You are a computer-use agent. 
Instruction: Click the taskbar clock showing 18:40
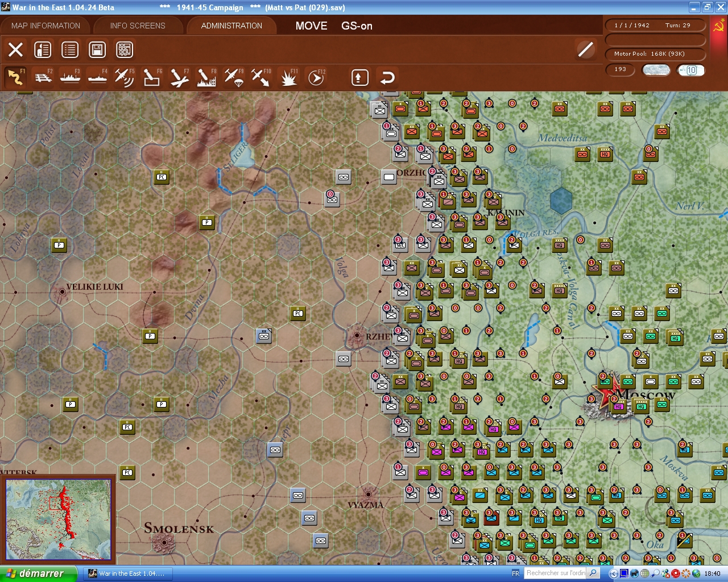712,573
